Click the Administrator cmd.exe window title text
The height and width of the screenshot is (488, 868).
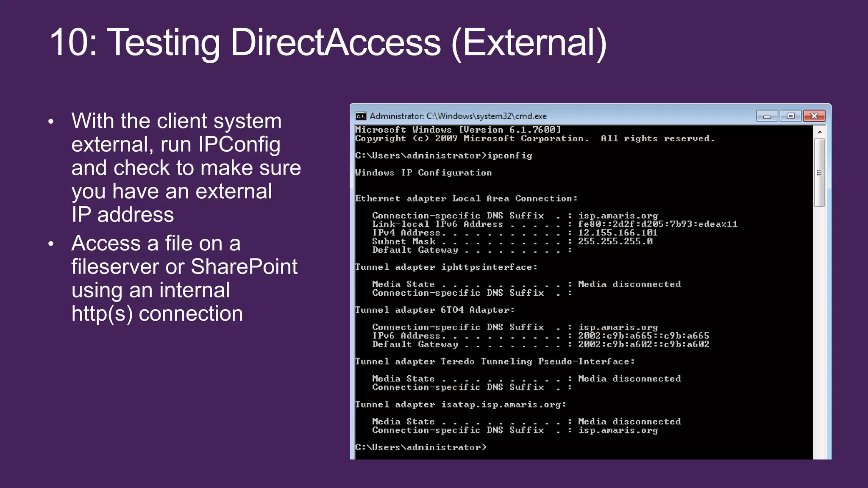point(458,116)
